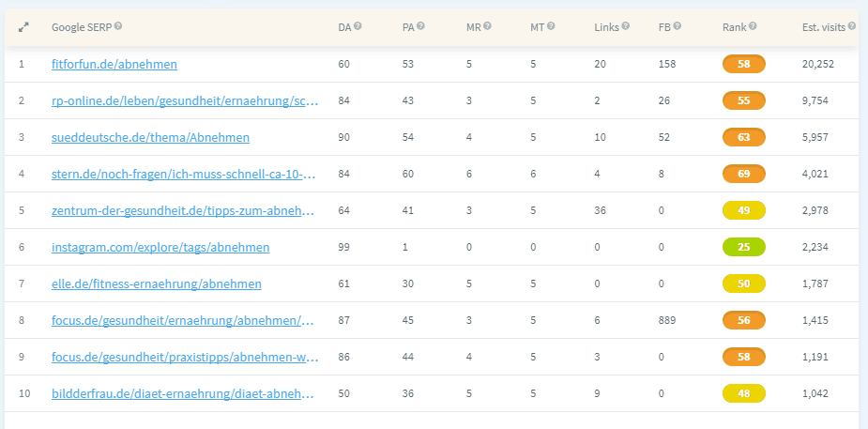This screenshot has height=429, width=868.
Task: Click the Est. visits help icon
Action: [x=851, y=25]
